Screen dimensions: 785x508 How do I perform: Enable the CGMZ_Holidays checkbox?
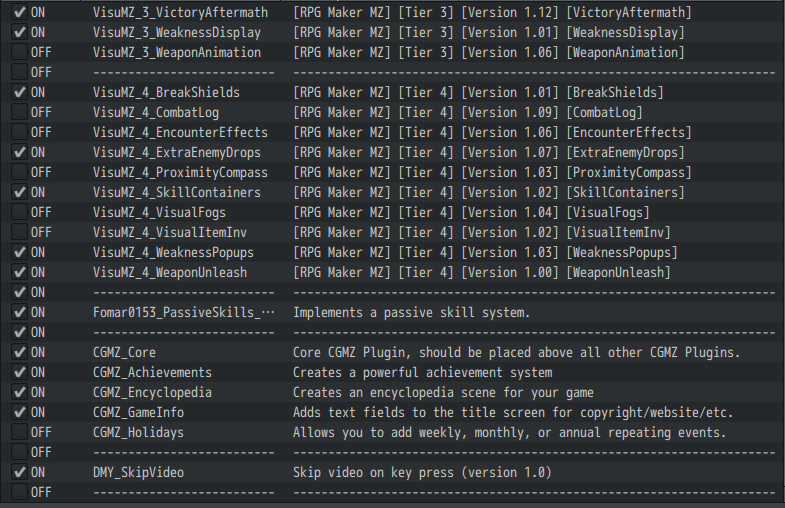20,432
